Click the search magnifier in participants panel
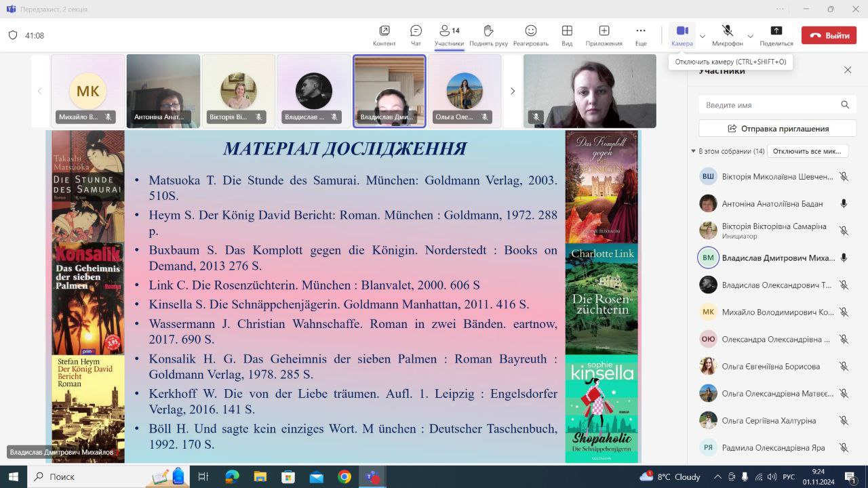The width and height of the screenshot is (868, 488). [845, 105]
